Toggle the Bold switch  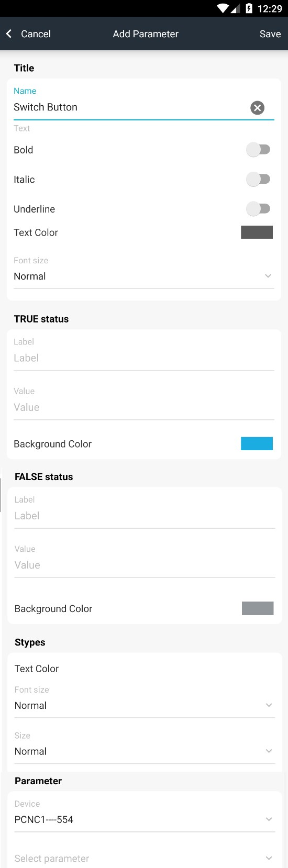258,150
